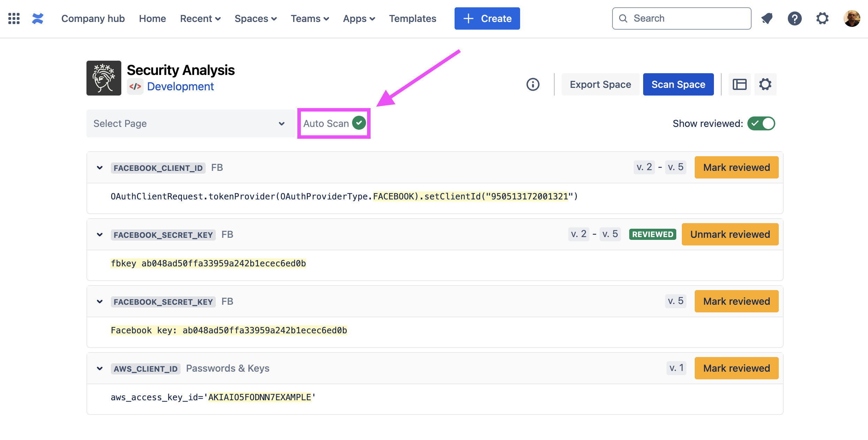Go to Company hub

click(x=93, y=18)
